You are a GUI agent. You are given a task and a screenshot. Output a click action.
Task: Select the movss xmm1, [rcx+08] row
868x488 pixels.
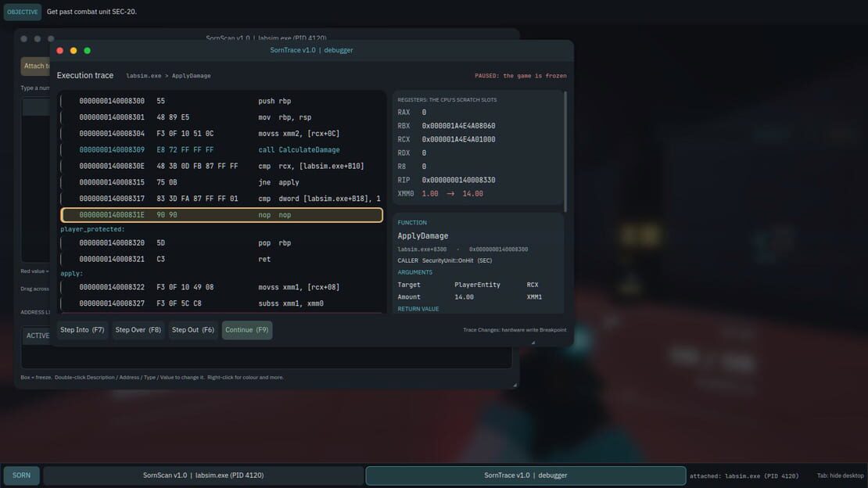[x=221, y=288]
